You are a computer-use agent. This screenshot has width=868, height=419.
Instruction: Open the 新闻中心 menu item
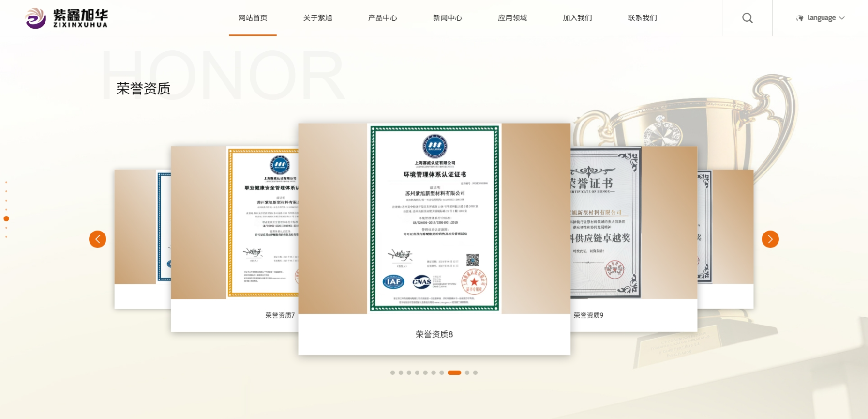pyautogui.click(x=447, y=18)
